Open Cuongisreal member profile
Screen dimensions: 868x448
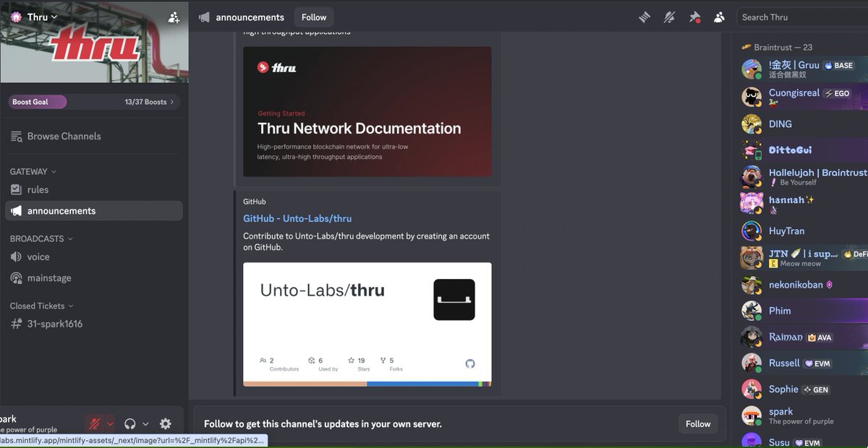pos(804,97)
